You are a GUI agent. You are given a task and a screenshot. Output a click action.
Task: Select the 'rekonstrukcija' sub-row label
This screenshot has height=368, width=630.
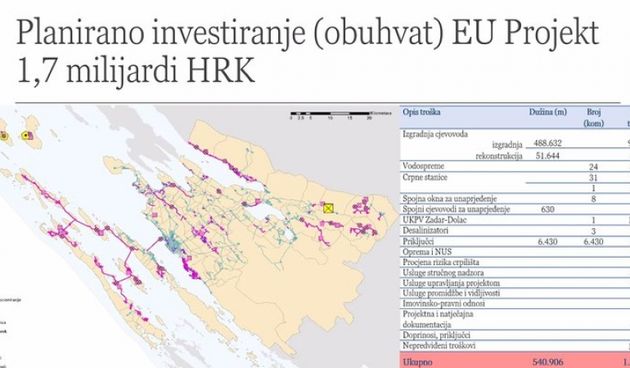[x=499, y=156]
